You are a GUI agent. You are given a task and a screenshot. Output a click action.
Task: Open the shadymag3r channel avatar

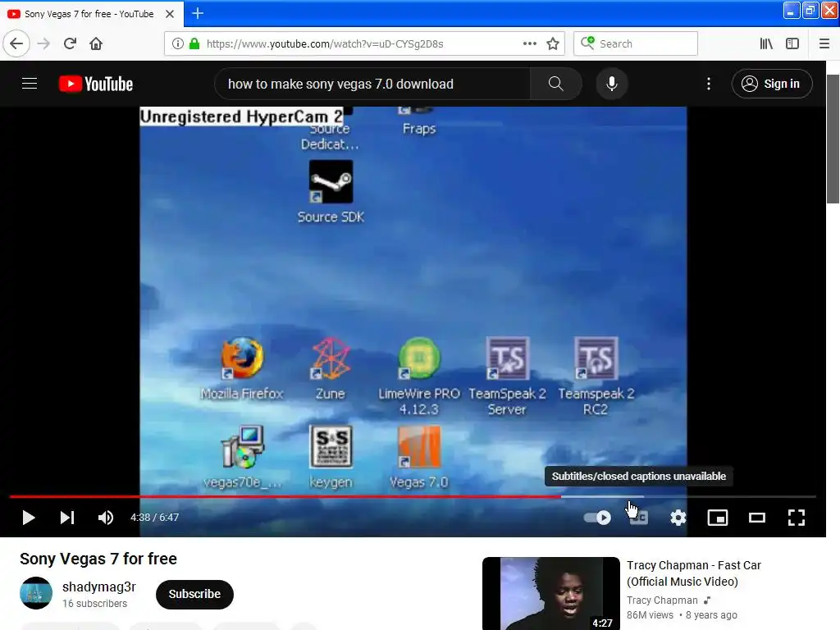(x=36, y=594)
